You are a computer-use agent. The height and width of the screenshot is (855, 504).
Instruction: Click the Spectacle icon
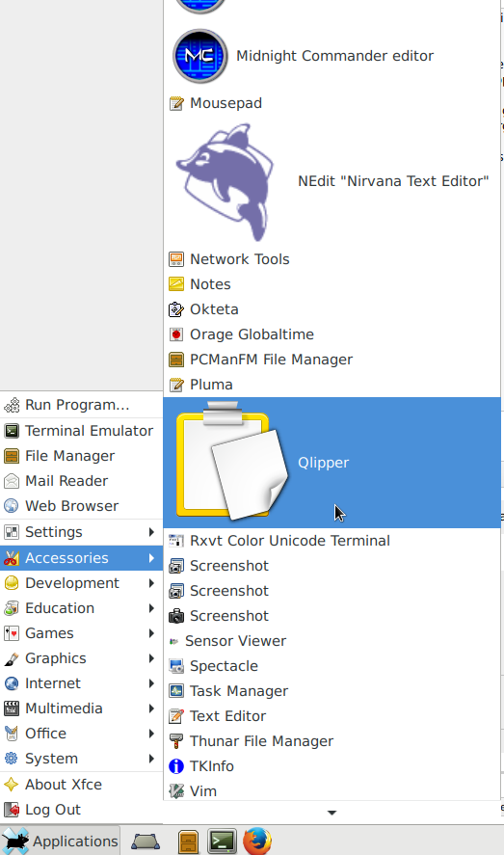[176, 666]
